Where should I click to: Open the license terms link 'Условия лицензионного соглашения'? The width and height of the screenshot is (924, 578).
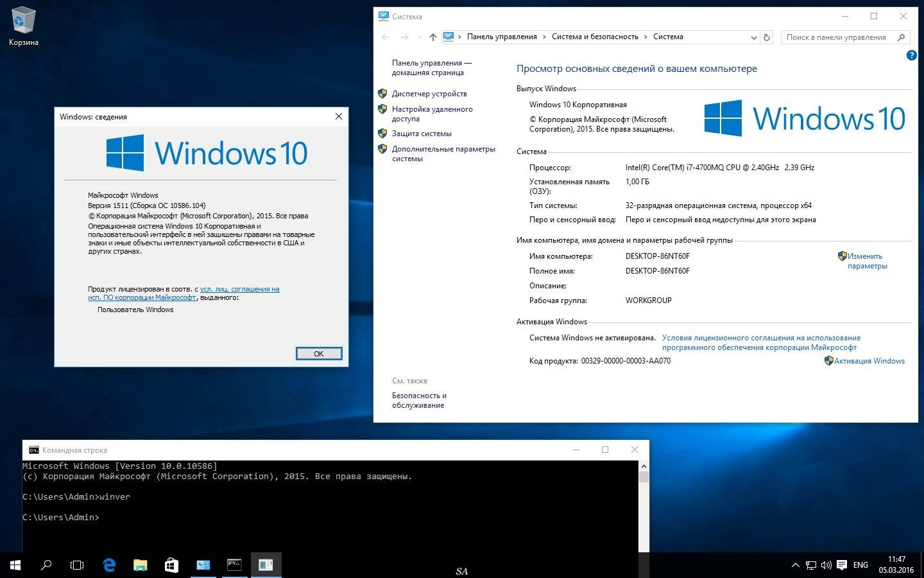[x=761, y=342]
